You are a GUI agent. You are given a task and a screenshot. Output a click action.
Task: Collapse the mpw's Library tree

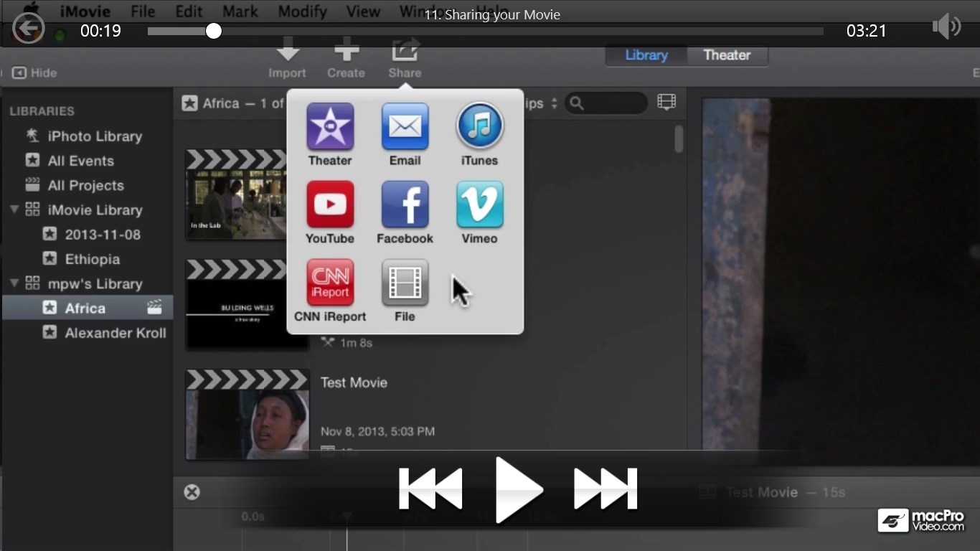[x=14, y=283]
